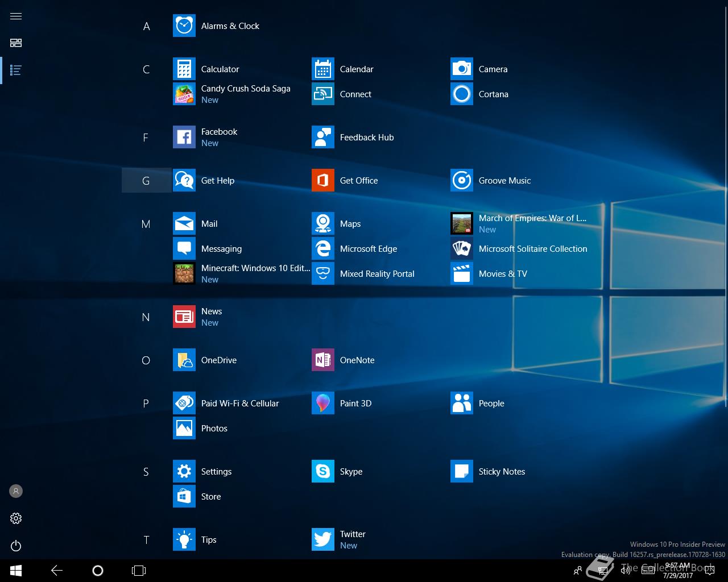Open the user account menu
The image size is (728, 582).
click(x=16, y=491)
